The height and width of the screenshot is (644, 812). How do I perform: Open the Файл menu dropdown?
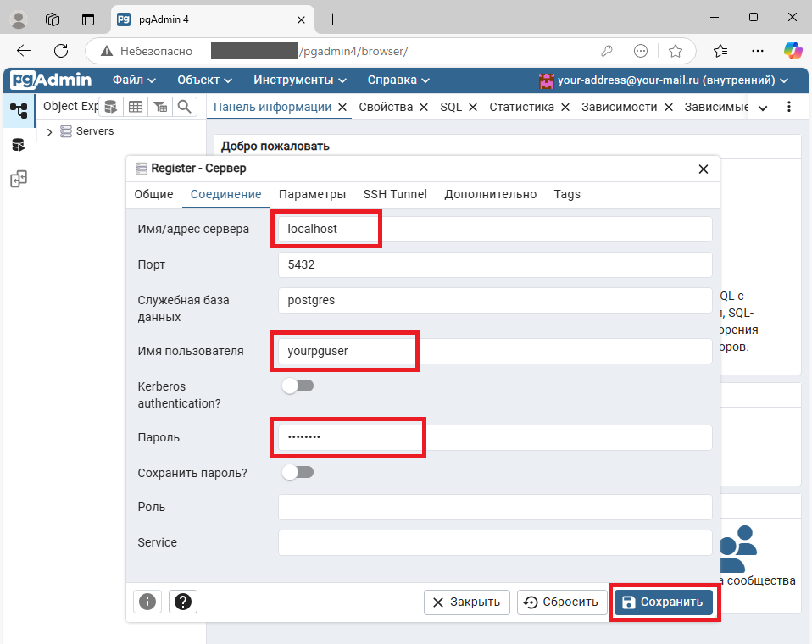(x=134, y=80)
